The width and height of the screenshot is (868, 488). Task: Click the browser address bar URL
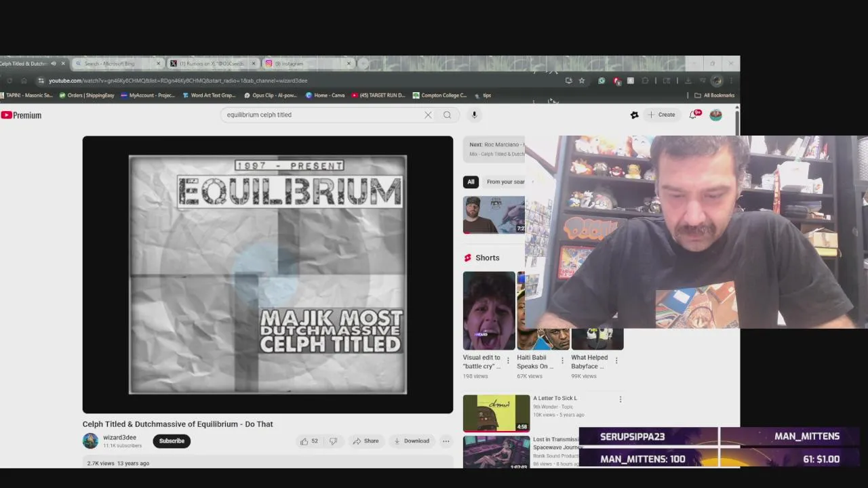pyautogui.click(x=178, y=81)
